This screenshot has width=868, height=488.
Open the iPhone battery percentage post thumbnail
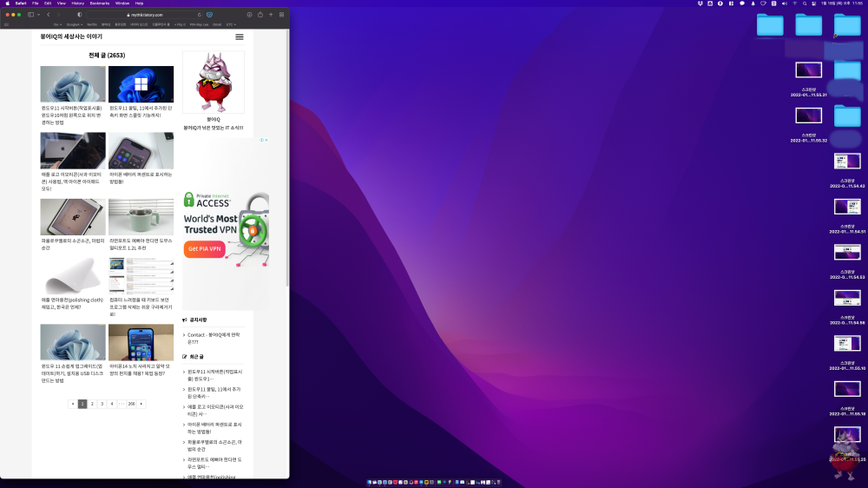(141, 151)
